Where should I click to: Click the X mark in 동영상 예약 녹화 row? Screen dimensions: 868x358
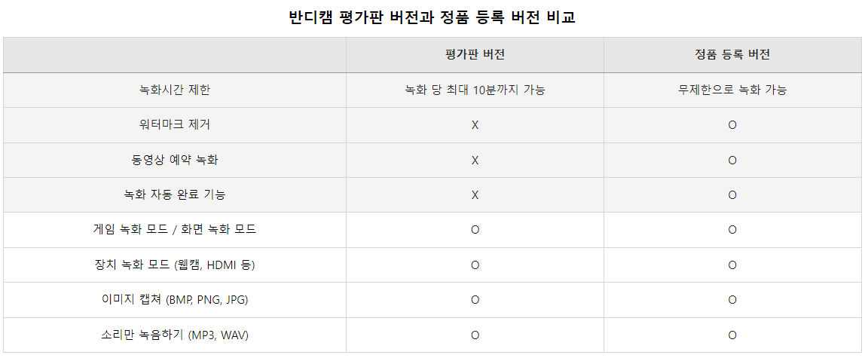tap(475, 161)
